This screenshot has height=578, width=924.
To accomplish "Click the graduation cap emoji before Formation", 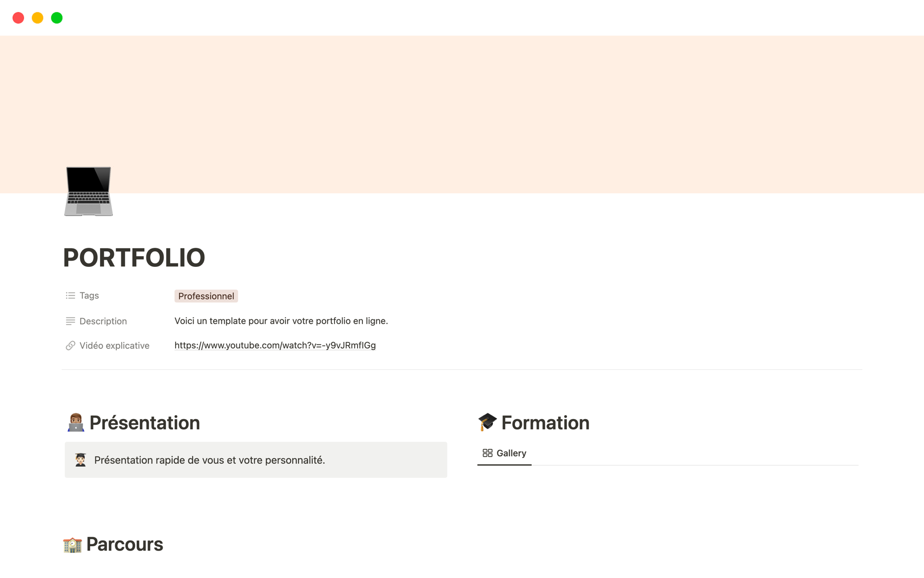I will coord(488,422).
